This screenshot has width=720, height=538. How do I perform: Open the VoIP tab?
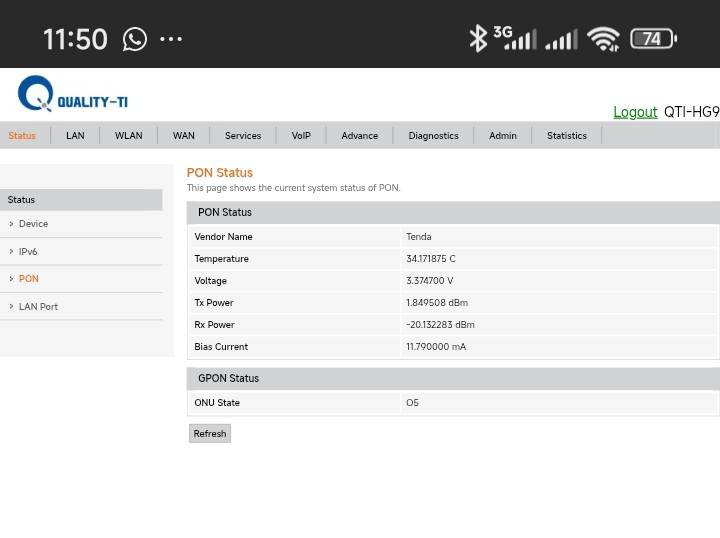point(301,136)
